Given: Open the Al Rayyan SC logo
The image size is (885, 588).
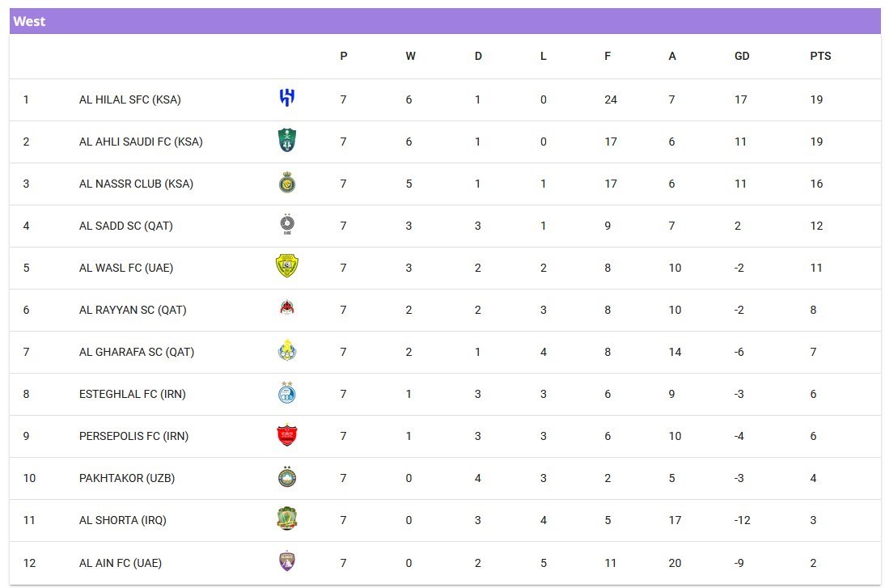Looking at the screenshot, I should point(287,309).
